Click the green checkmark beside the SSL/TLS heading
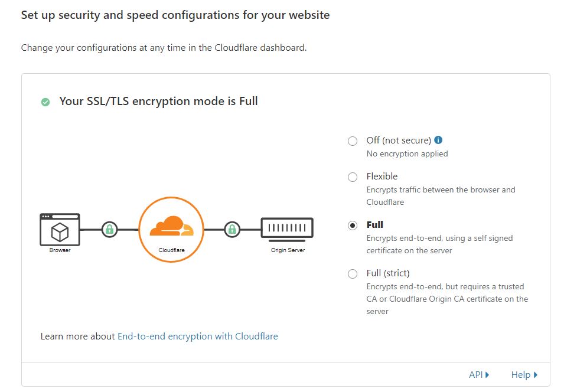Viewport: 564px width, 392px height. (x=45, y=102)
